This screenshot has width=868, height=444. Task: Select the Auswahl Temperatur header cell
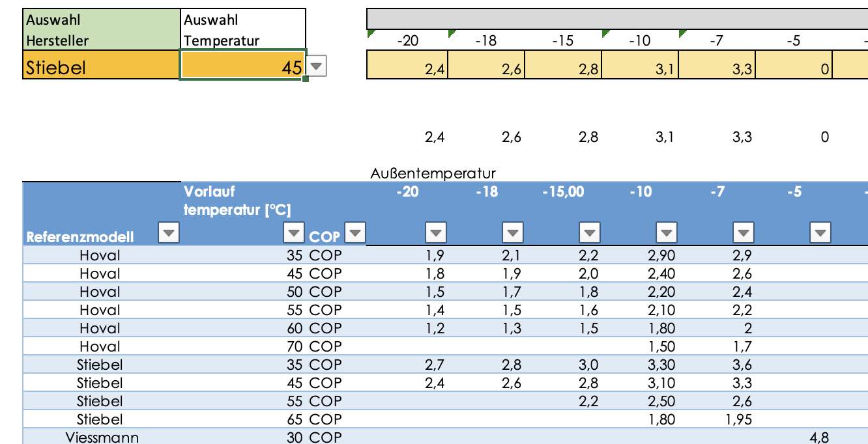(x=243, y=30)
